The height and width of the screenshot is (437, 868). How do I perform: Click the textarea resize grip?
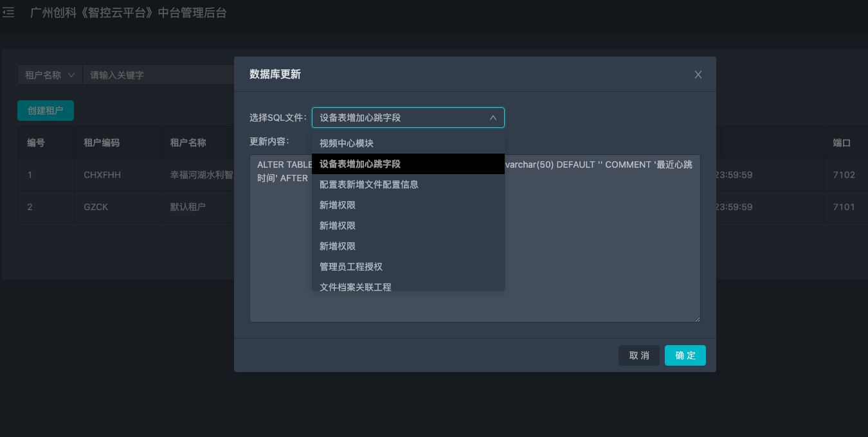696,317
